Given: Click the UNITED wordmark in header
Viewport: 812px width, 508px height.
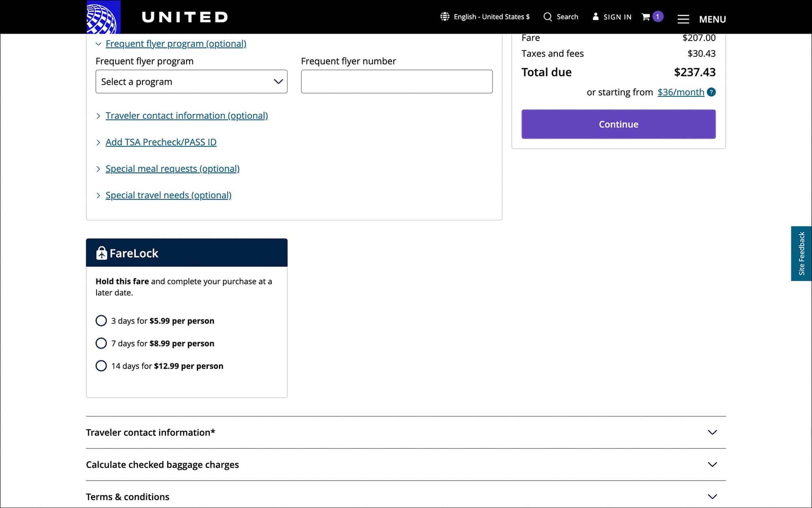Looking at the screenshot, I should click(185, 17).
